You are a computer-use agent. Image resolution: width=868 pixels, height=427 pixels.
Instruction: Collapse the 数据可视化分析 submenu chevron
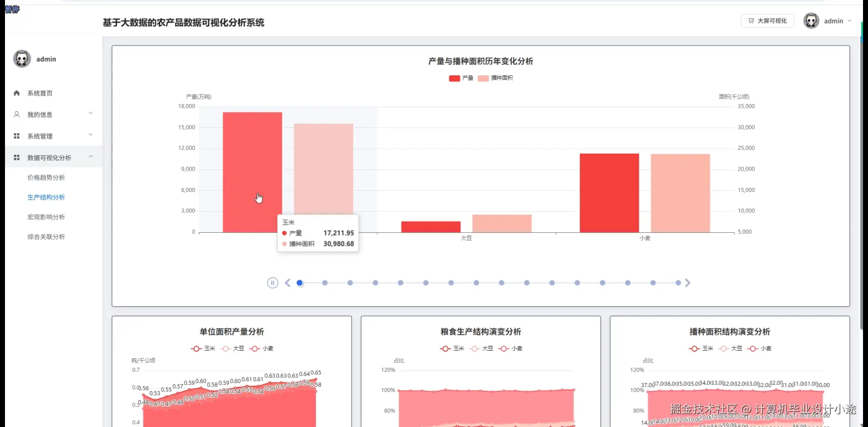point(91,157)
